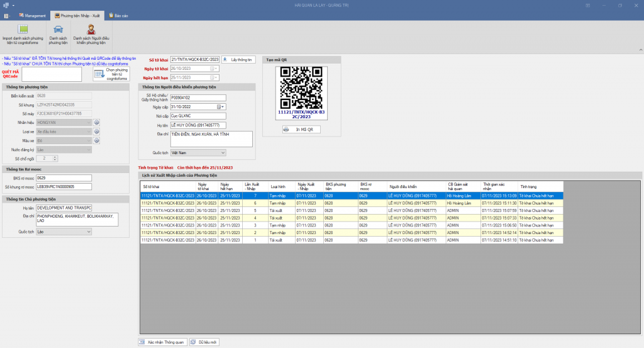Click Xác nhận Thông quan button
Screen dimensions: 644x348
(x=163, y=342)
